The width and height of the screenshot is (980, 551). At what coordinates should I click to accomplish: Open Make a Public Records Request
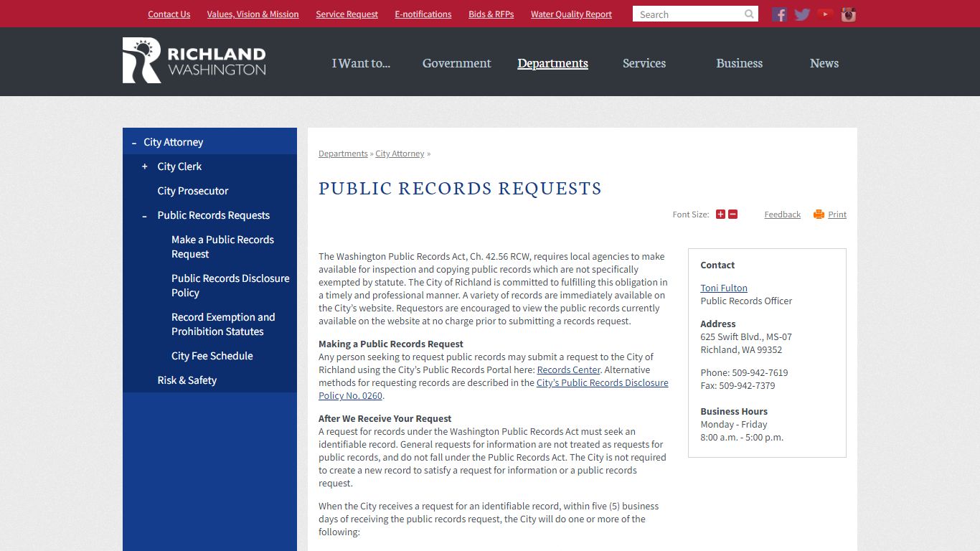(x=222, y=247)
